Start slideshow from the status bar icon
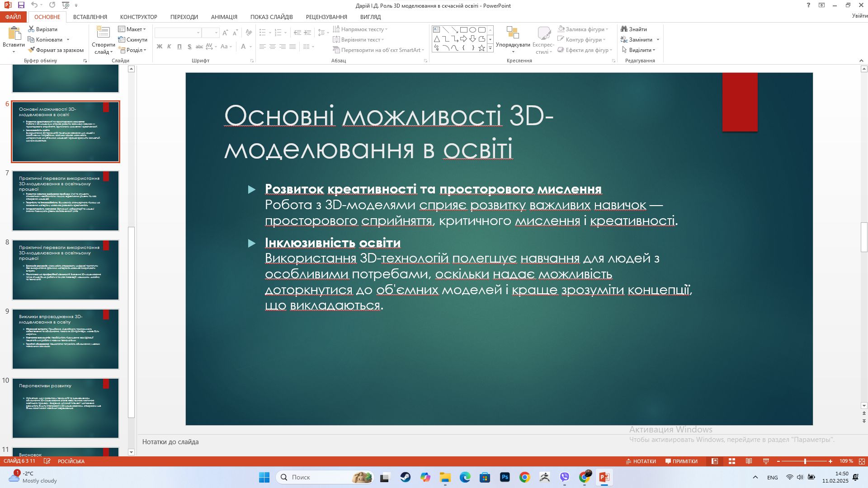This screenshot has width=868, height=488. [x=766, y=461]
